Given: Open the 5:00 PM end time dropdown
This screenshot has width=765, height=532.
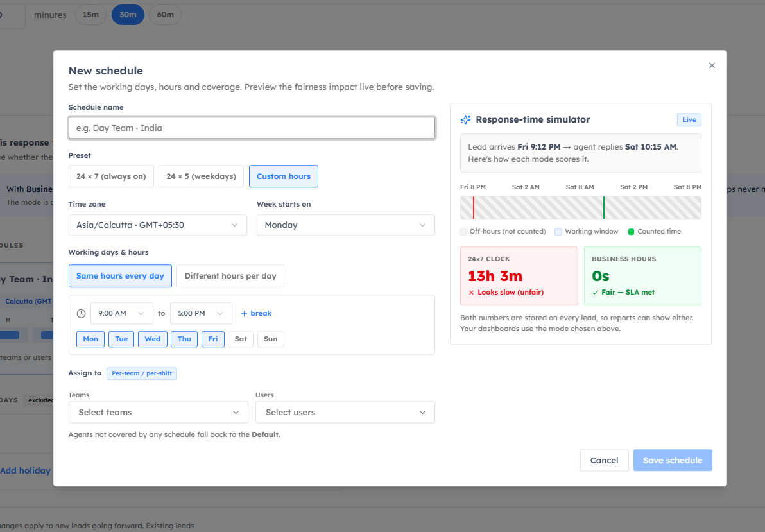Looking at the screenshot, I should [x=200, y=313].
